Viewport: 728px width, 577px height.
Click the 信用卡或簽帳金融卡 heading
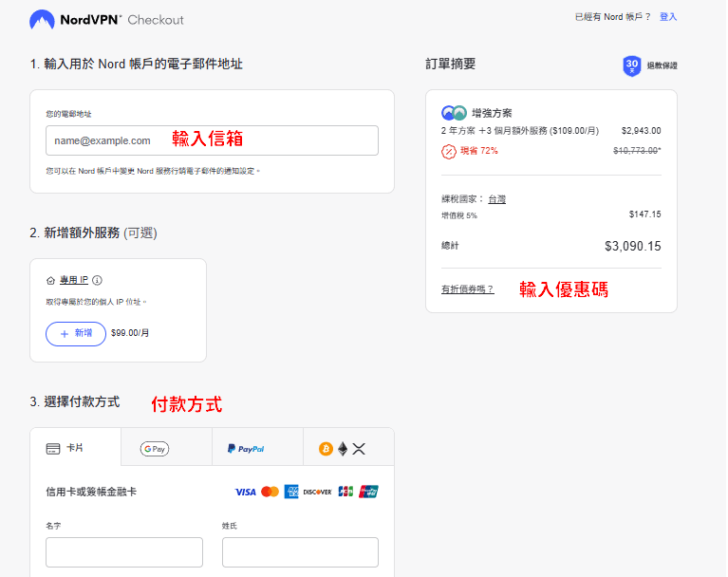91,492
